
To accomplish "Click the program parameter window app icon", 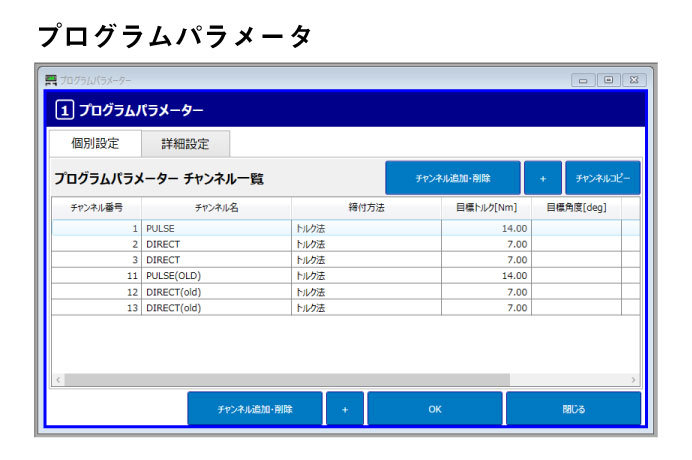I will [x=51, y=80].
